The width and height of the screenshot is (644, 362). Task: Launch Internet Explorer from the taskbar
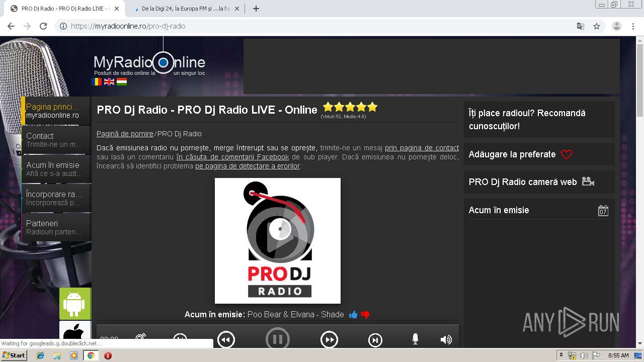click(40, 355)
